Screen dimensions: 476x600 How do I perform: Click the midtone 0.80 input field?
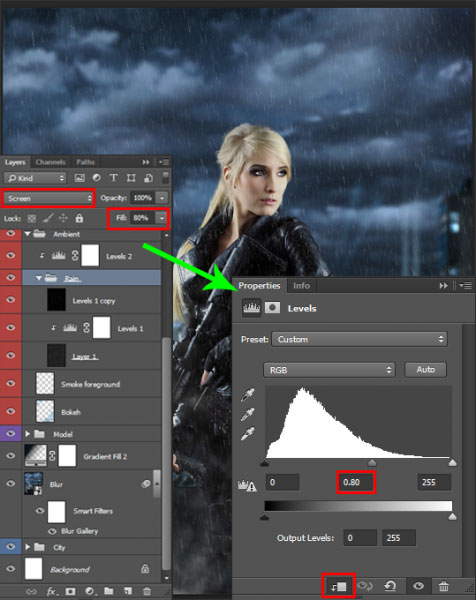point(356,482)
